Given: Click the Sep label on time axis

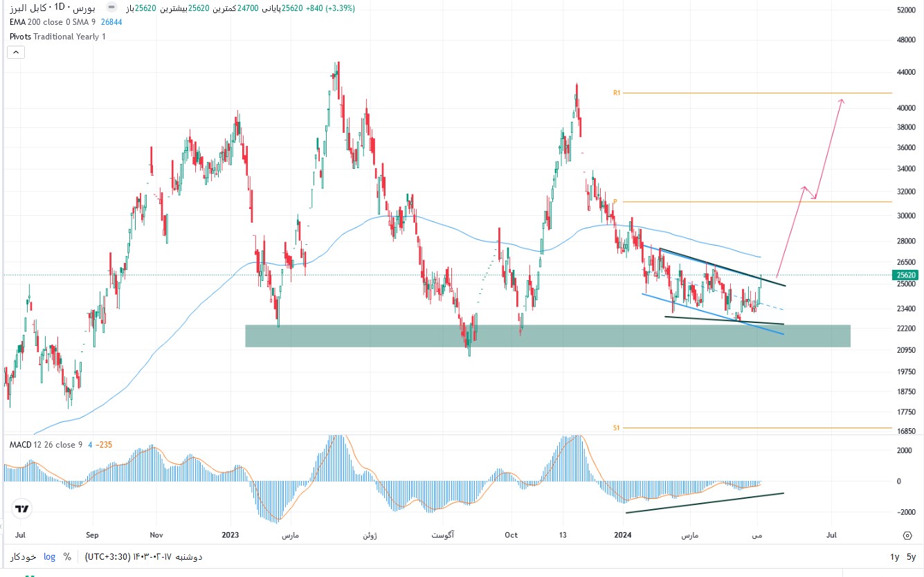Looking at the screenshot, I should 93,535.
